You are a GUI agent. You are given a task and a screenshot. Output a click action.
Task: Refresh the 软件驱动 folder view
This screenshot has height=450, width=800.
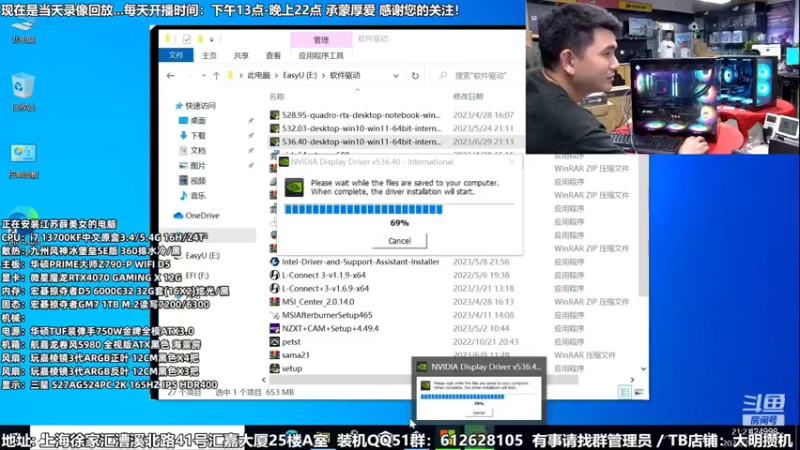pyautogui.click(x=415, y=76)
